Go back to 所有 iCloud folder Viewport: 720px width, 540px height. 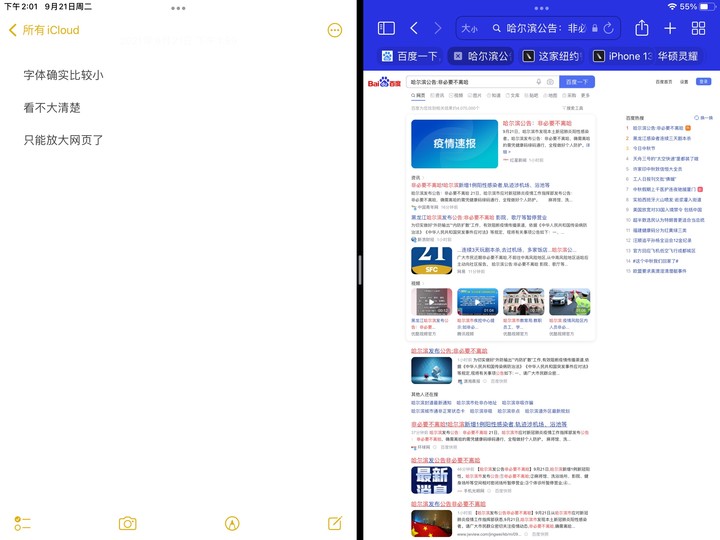coord(44,30)
